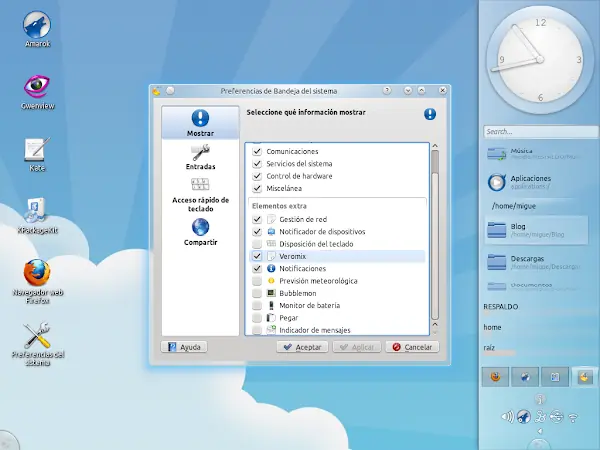Click the Pegar clipboard icon
Image resolution: width=600 pixels, height=450 pixels.
(x=271, y=318)
